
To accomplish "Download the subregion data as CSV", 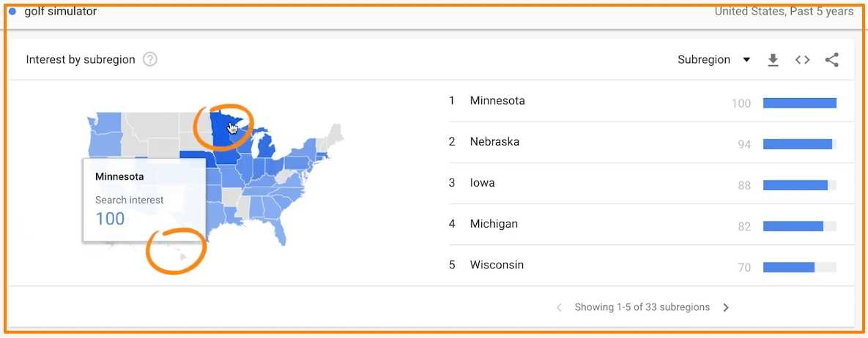I will 773,60.
